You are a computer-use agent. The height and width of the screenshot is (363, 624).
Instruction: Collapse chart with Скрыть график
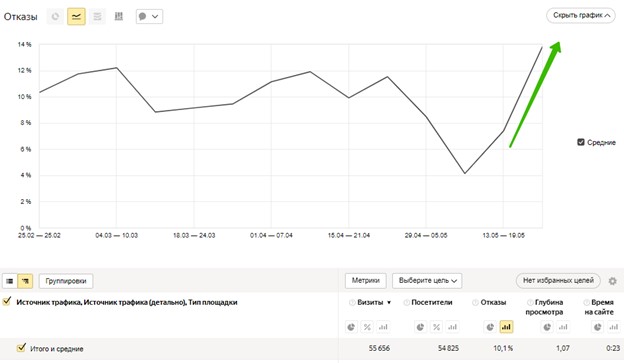581,16
